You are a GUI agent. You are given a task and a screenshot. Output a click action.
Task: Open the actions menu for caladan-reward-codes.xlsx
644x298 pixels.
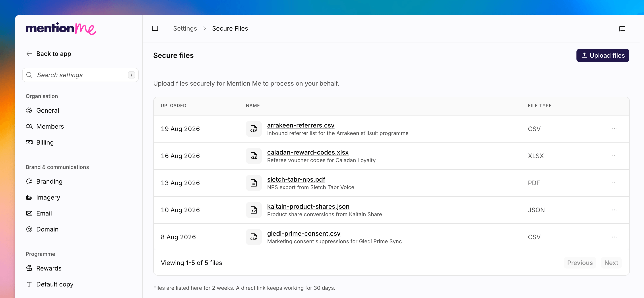(614, 156)
